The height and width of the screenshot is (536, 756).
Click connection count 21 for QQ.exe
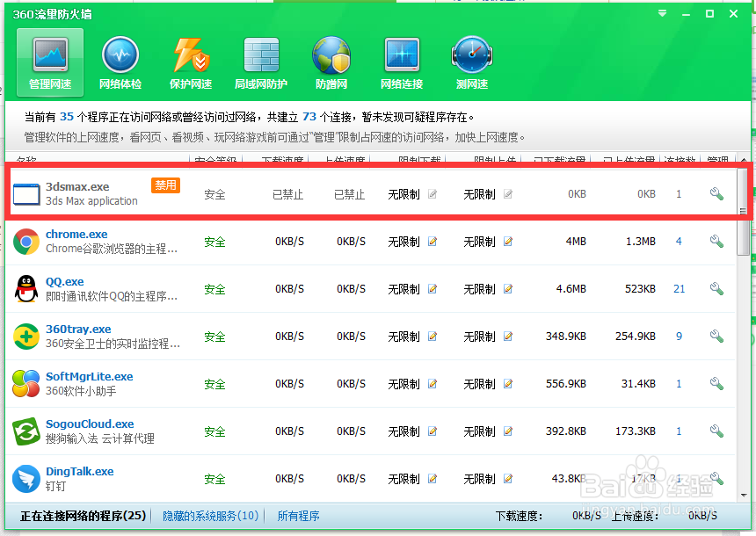coord(679,289)
